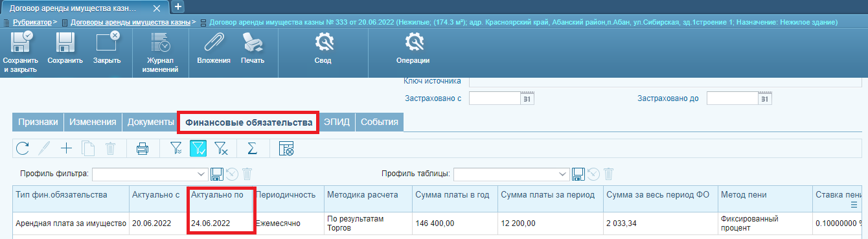Print the table using small printer icon

coord(143,148)
